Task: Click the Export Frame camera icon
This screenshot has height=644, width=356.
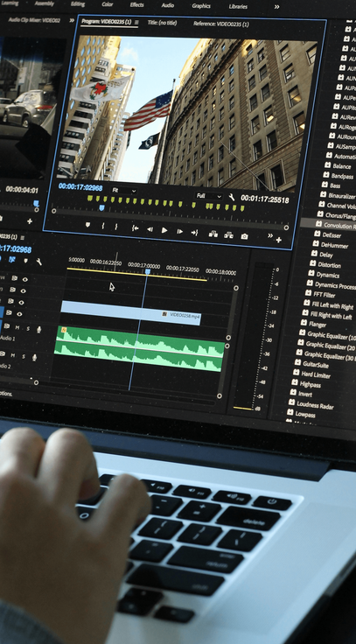Action: coord(244,236)
